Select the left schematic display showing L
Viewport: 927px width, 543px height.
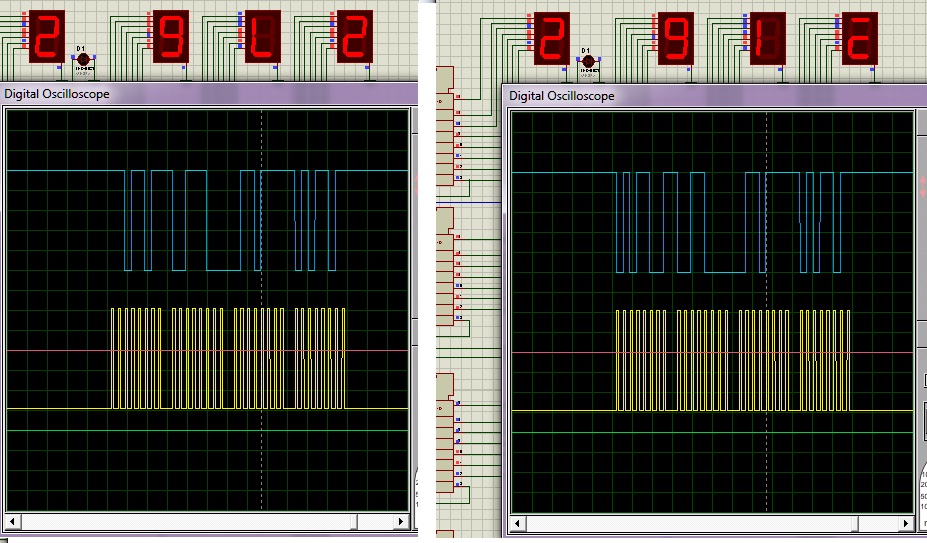pos(263,37)
